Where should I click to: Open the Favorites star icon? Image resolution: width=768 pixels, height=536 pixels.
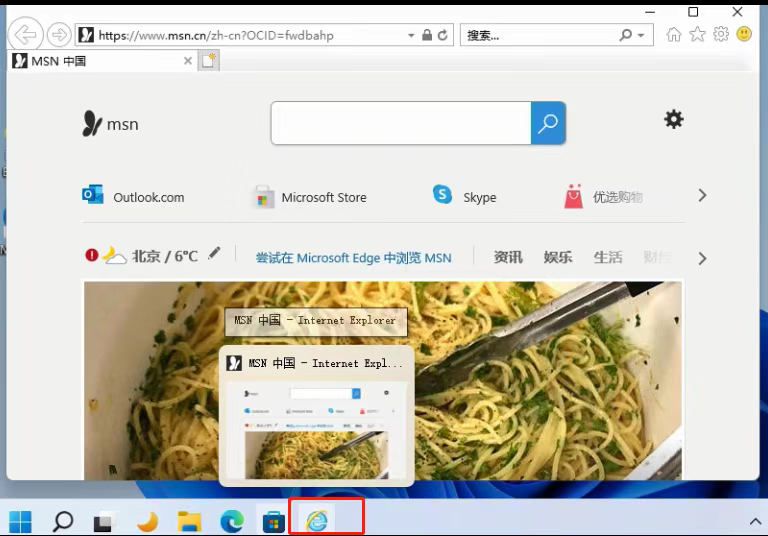pos(697,34)
